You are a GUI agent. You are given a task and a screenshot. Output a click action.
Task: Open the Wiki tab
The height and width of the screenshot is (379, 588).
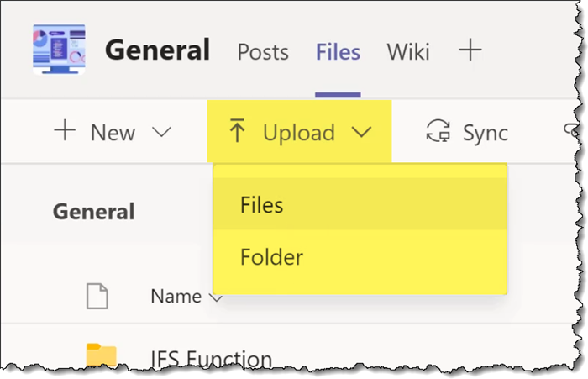click(x=407, y=52)
